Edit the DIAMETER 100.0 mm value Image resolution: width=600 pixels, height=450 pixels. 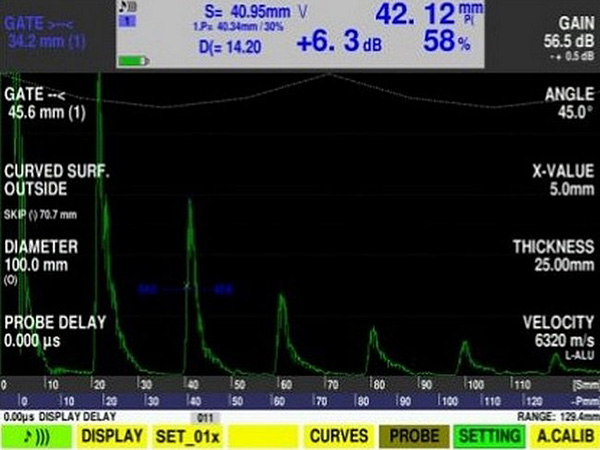point(41,260)
